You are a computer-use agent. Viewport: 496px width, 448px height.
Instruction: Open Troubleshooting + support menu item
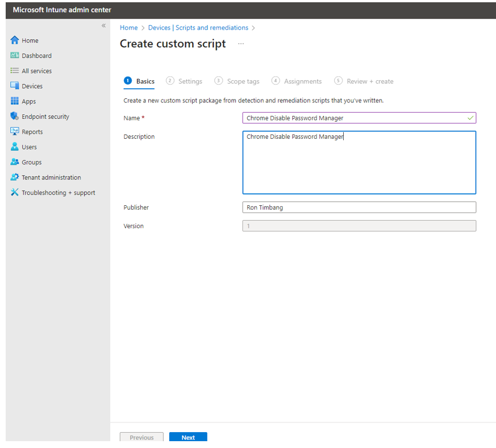coord(58,193)
